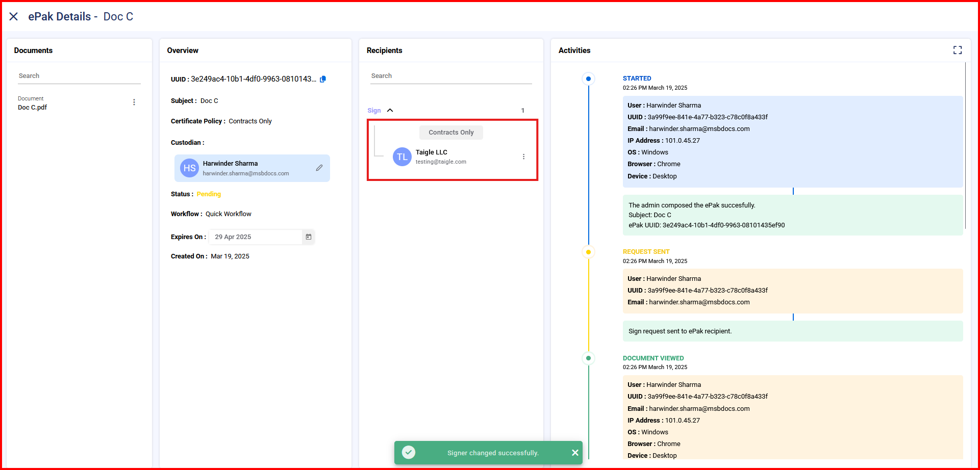The height and width of the screenshot is (470, 980).
Task: Open Doc C.pdf options menu
Action: [134, 102]
